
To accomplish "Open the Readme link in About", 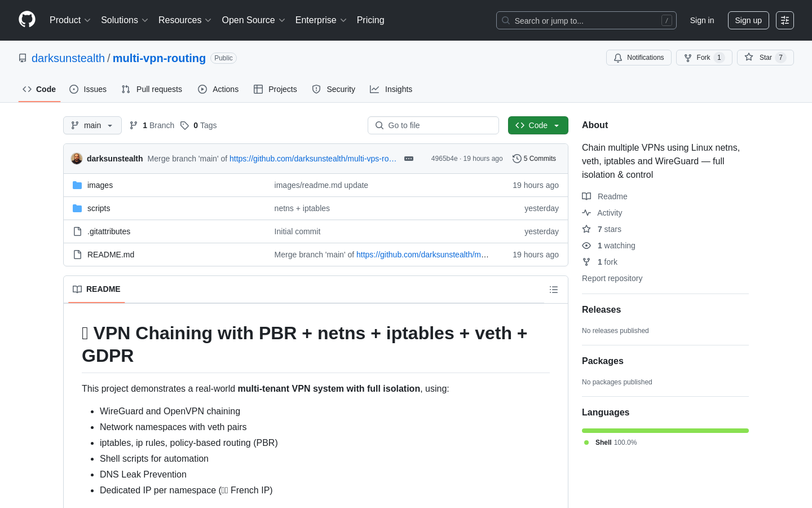I will point(605,196).
